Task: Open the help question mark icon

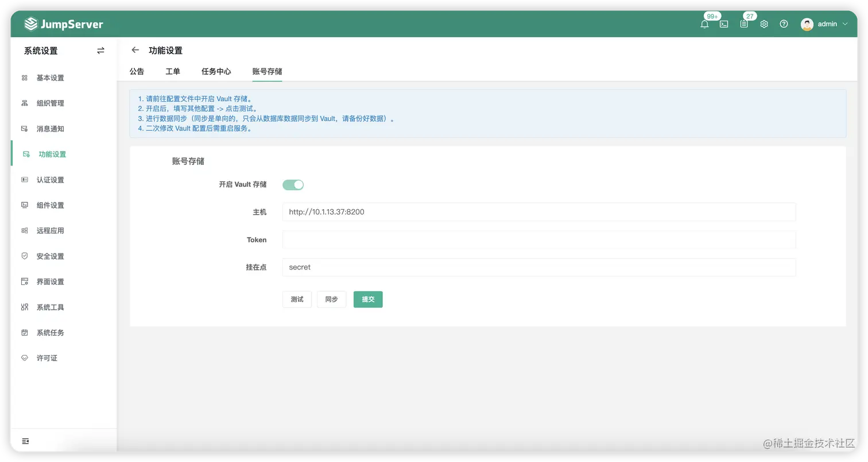Action: pyautogui.click(x=784, y=24)
